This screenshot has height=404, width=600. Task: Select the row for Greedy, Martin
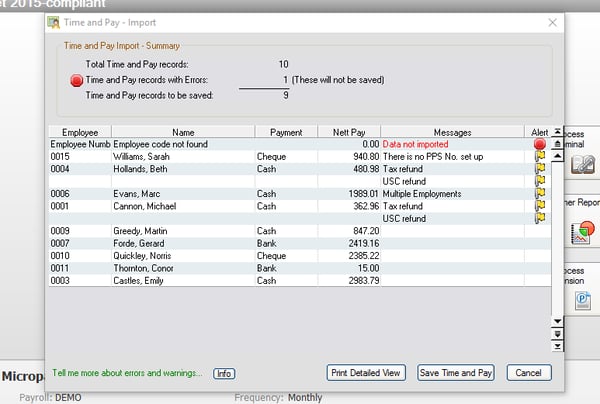(x=300, y=231)
